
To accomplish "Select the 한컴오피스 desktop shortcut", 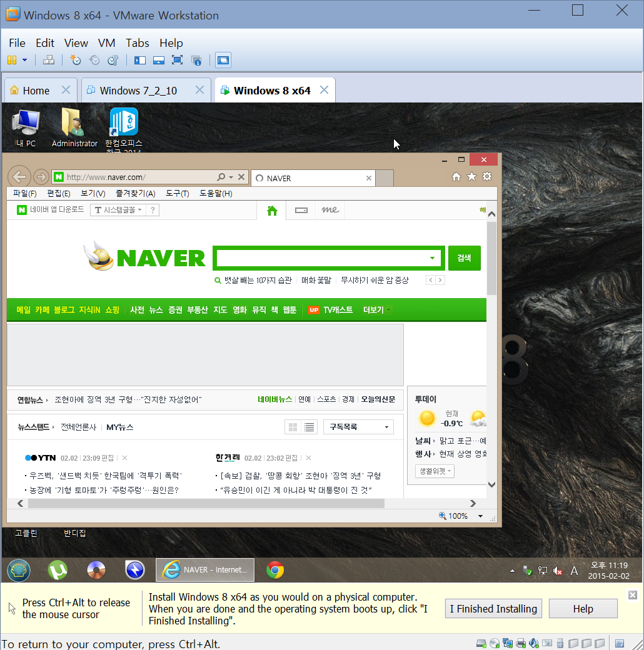I will coord(124,130).
